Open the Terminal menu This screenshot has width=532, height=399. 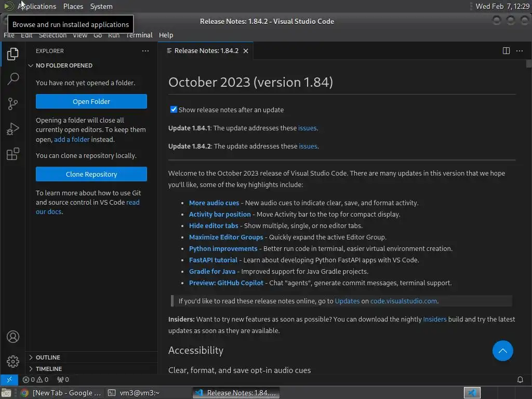pos(139,35)
